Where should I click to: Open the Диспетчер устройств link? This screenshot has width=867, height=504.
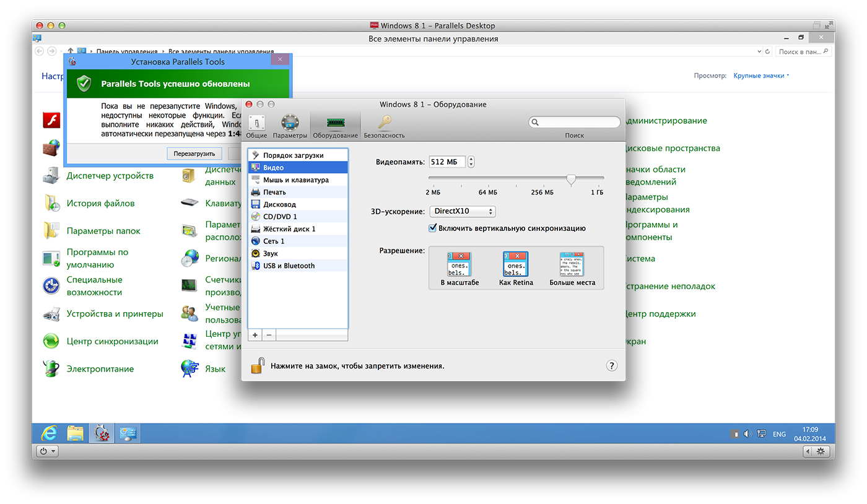[x=110, y=176]
